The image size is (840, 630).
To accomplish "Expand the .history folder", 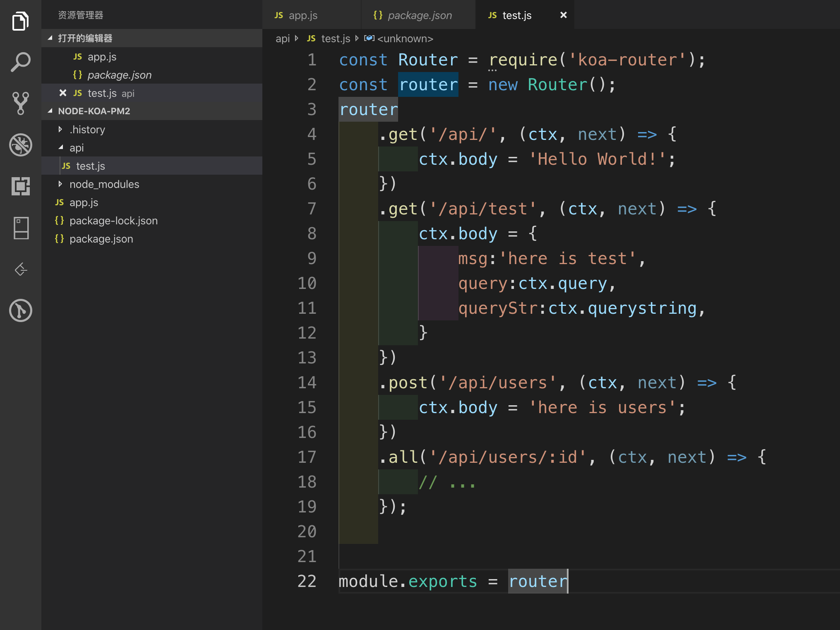I will (x=60, y=129).
